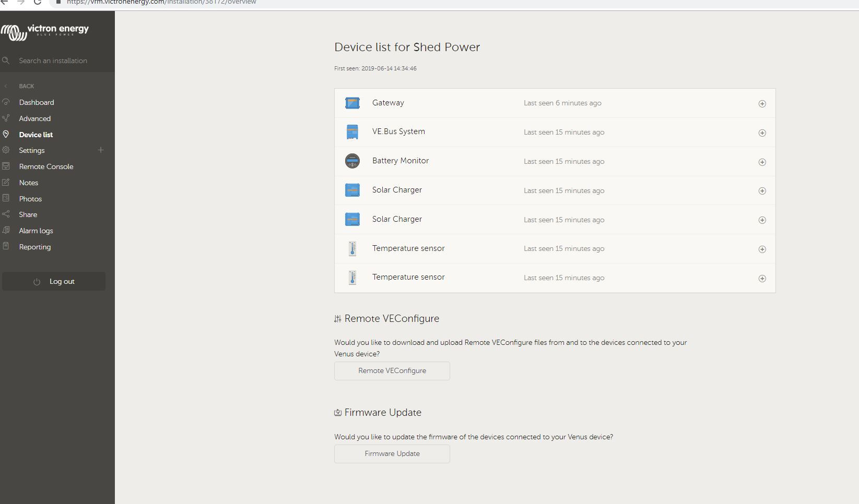Open the Reporting page
Viewport: 859px width, 504px height.
(x=35, y=247)
